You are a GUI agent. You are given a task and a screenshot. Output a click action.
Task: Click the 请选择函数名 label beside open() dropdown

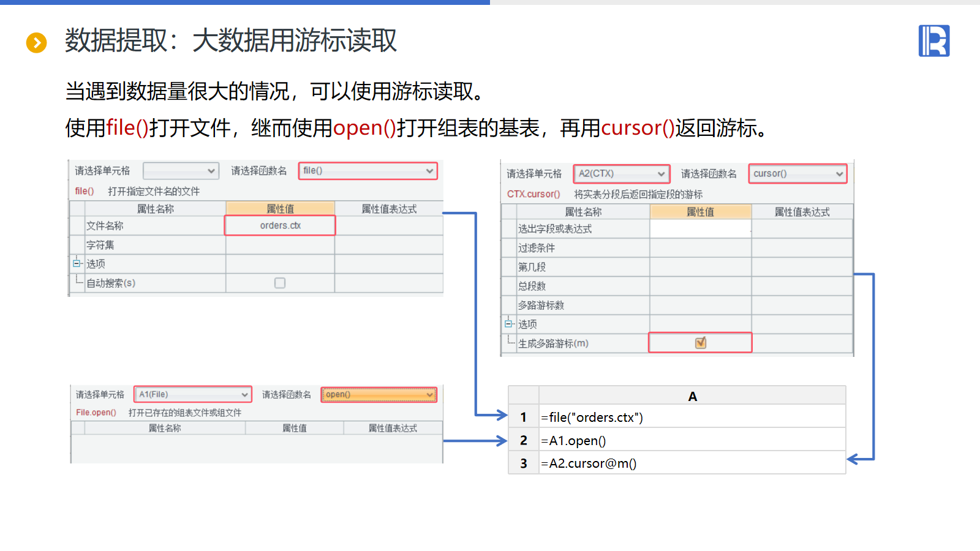click(x=287, y=395)
